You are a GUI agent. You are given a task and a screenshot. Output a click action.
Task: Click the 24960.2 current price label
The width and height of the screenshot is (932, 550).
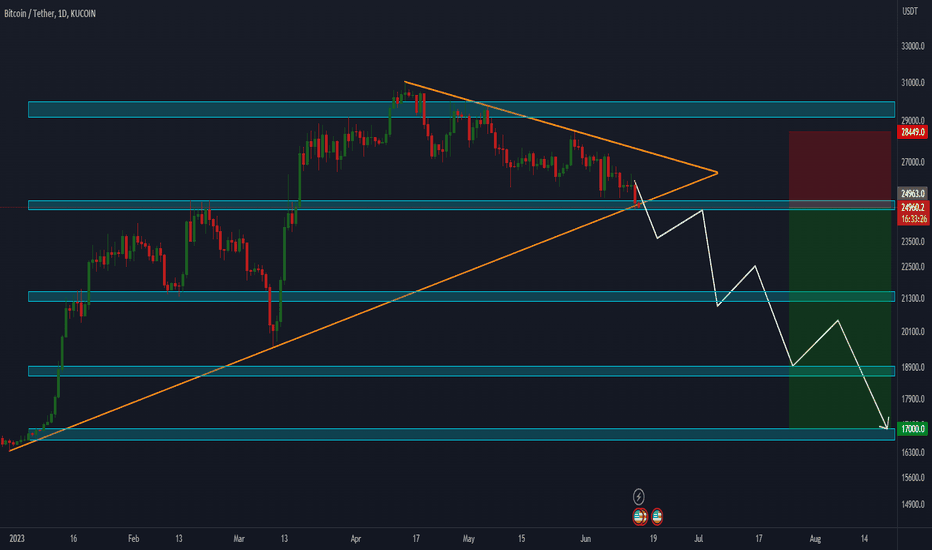point(913,208)
